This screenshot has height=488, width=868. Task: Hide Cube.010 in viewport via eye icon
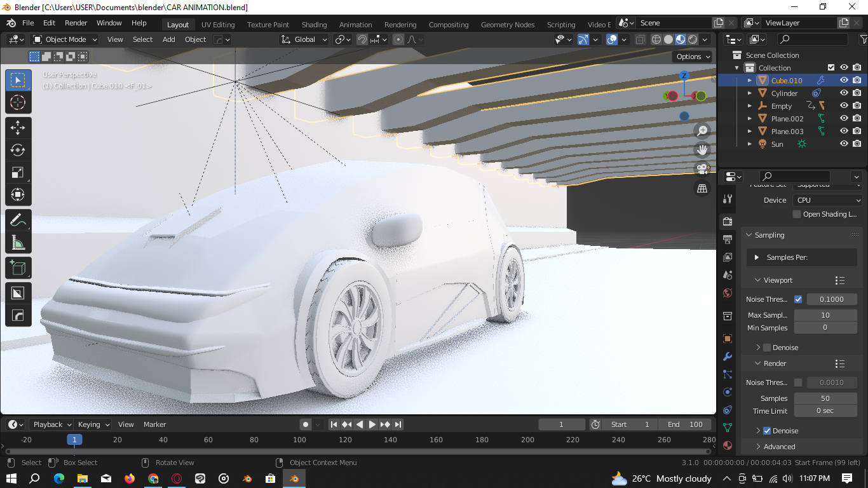844,80
